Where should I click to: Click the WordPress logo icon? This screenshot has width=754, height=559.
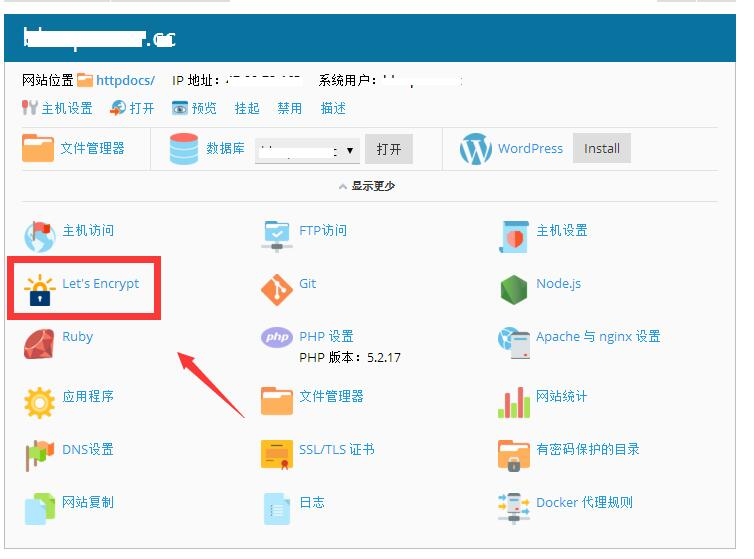pyautogui.click(x=476, y=149)
